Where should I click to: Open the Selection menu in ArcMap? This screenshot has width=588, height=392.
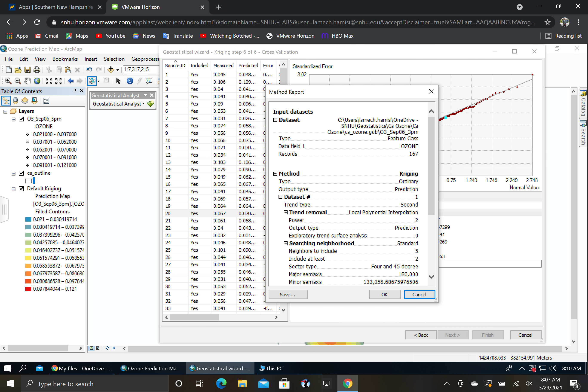click(114, 59)
